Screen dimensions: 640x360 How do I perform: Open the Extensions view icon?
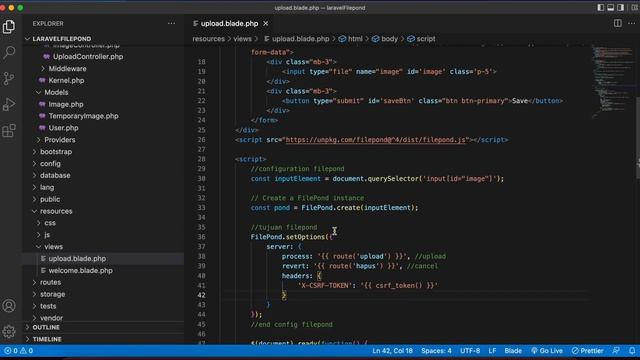(9, 131)
